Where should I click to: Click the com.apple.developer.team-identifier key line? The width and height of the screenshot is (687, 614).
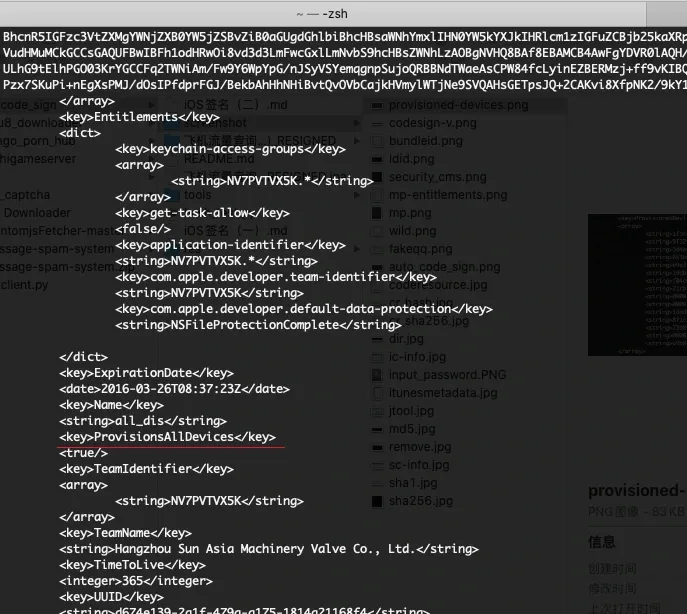point(276,277)
